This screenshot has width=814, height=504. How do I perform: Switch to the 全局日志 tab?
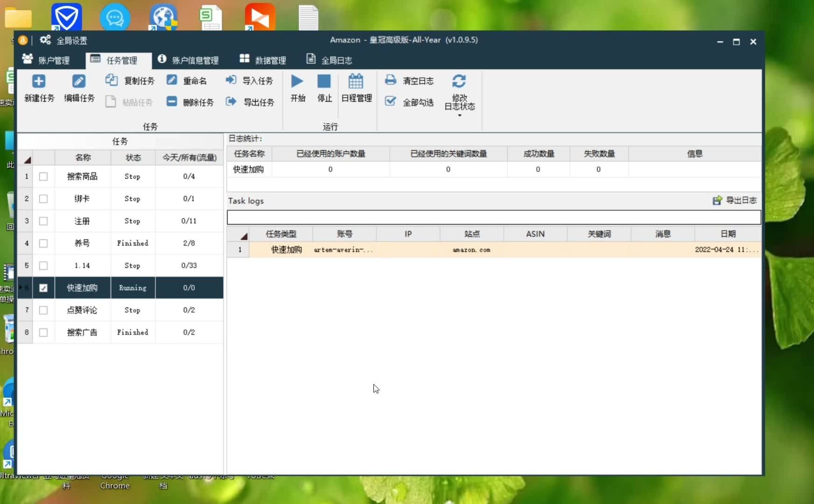coord(329,60)
